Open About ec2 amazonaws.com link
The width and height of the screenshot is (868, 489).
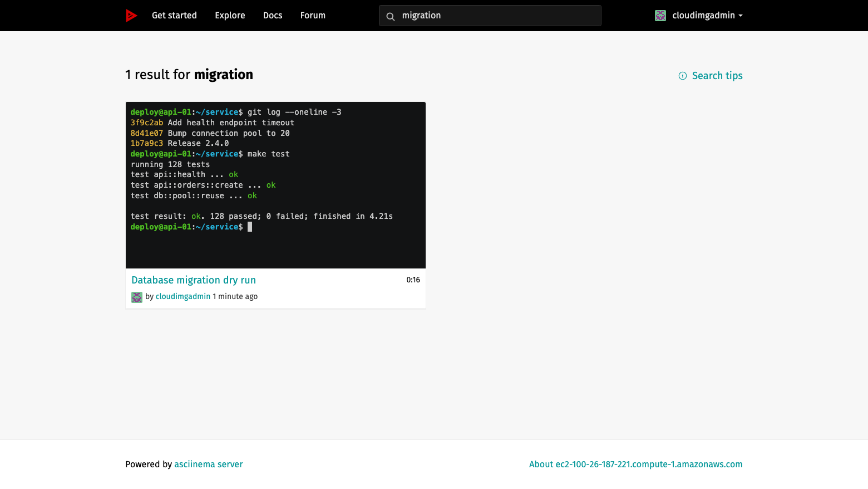636,464
